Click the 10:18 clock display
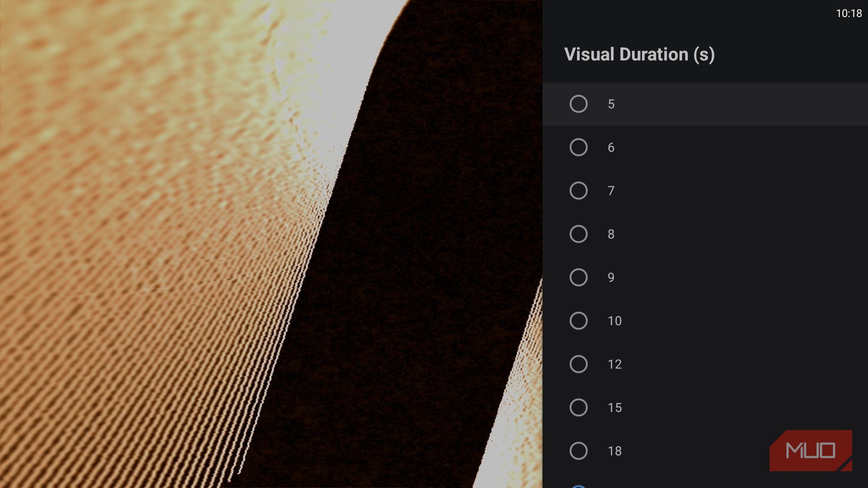Screen dimensions: 868x488 pos(849,14)
